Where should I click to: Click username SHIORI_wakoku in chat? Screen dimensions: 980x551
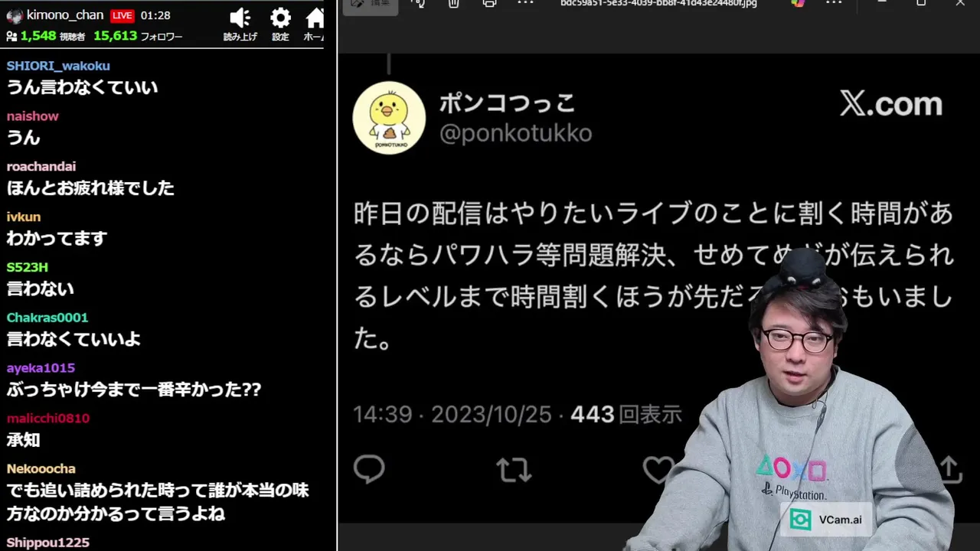58,66
